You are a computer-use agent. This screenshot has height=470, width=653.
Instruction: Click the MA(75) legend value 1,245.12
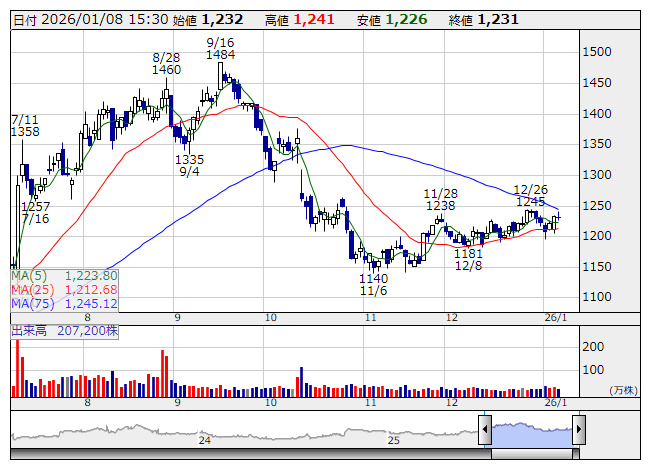91,303
